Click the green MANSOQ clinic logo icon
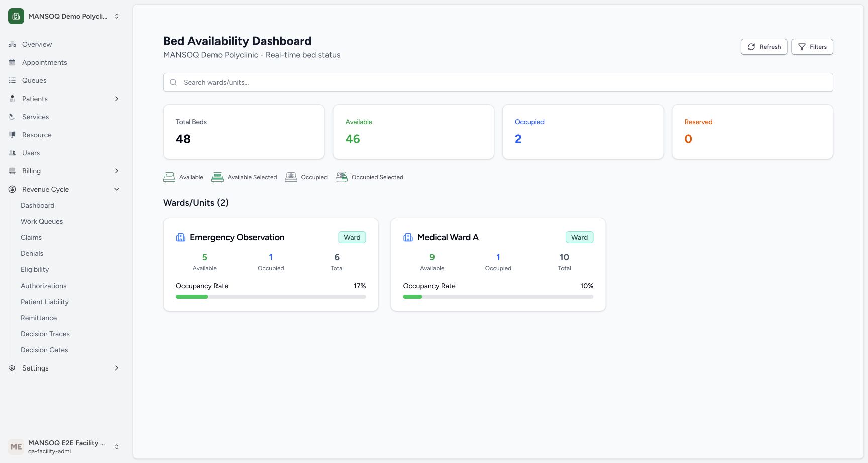The image size is (868, 463). pos(16,16)
